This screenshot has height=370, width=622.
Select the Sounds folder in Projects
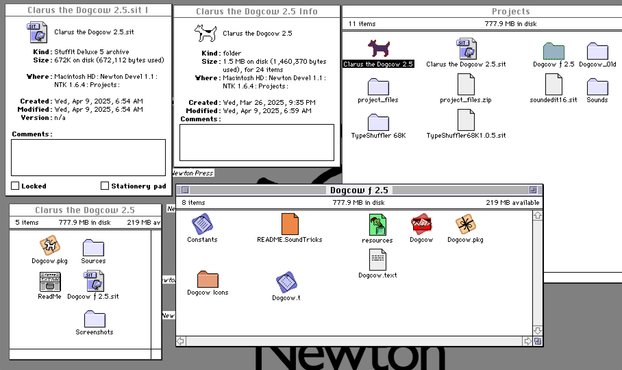[x=597, y=87]
